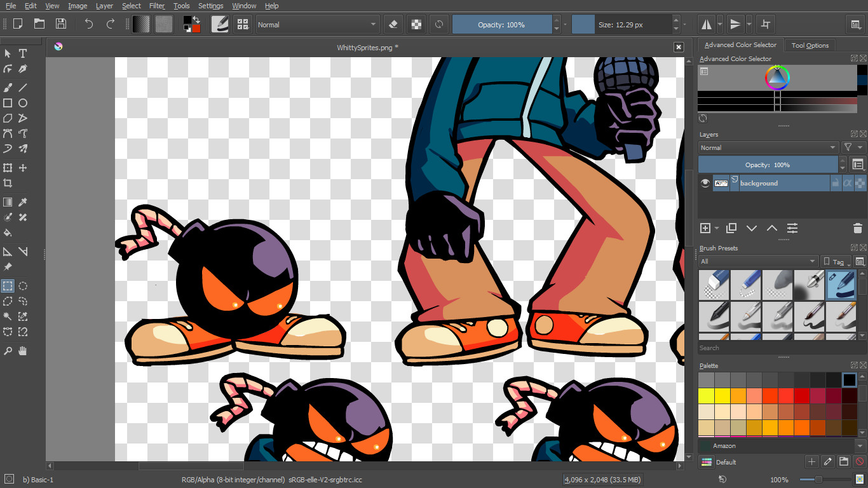
Task: Open the Tag menu in Brush Presets
Action: pyautogui.click(x=836, y=261)
